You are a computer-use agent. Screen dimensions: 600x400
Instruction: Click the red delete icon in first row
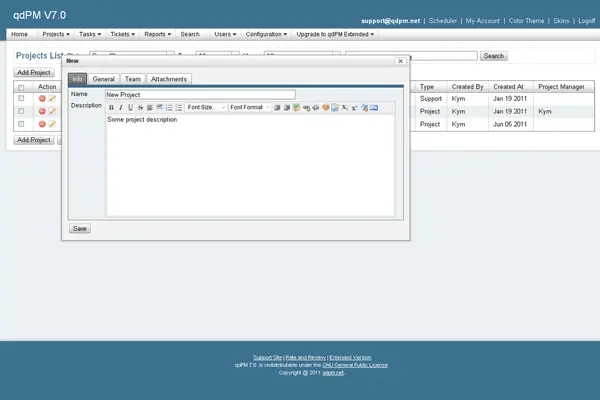pyautogui.click(x=42, y=98)
